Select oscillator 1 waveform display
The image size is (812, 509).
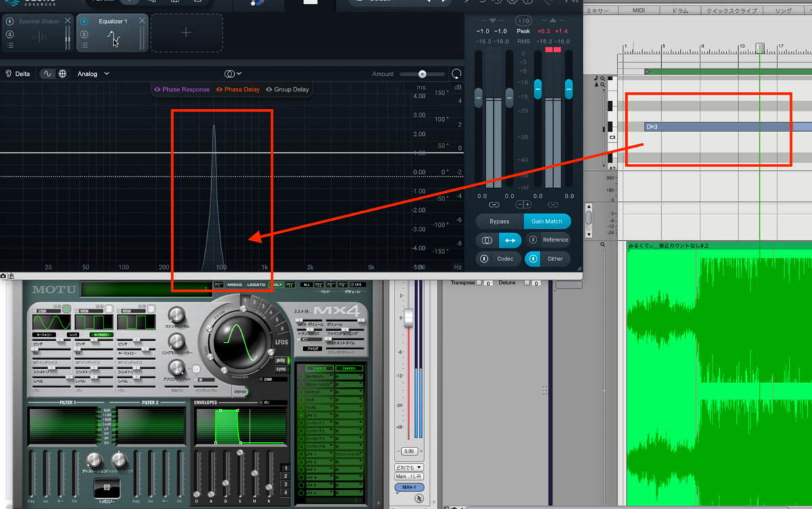click(x=52, y=322)
